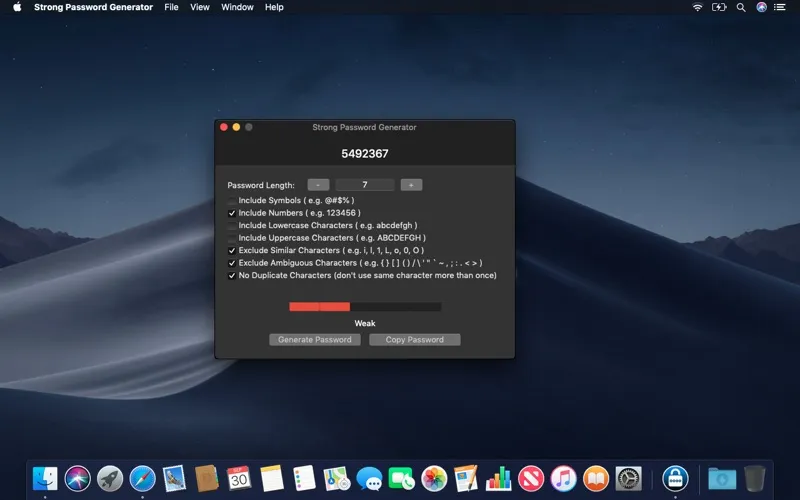Enable Include Symbols checkbox
The image size is (800, 500).
click(x=232, y=201)
